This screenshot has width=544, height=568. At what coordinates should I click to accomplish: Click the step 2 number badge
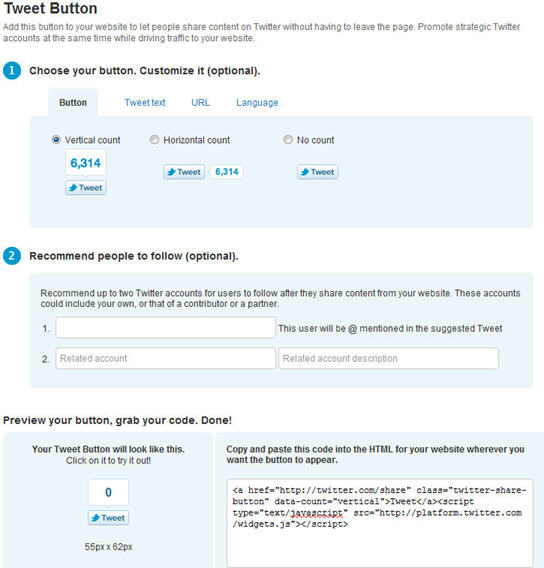tap(12, 256)
